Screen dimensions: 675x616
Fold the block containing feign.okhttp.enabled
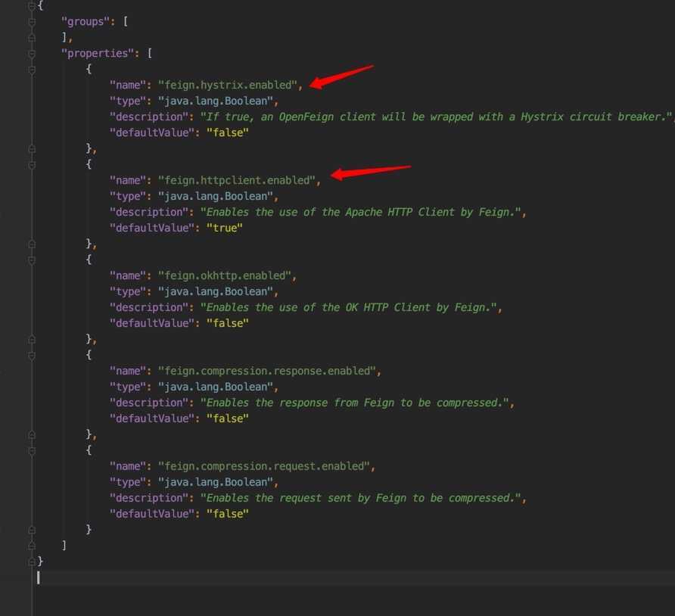[32, 260]
